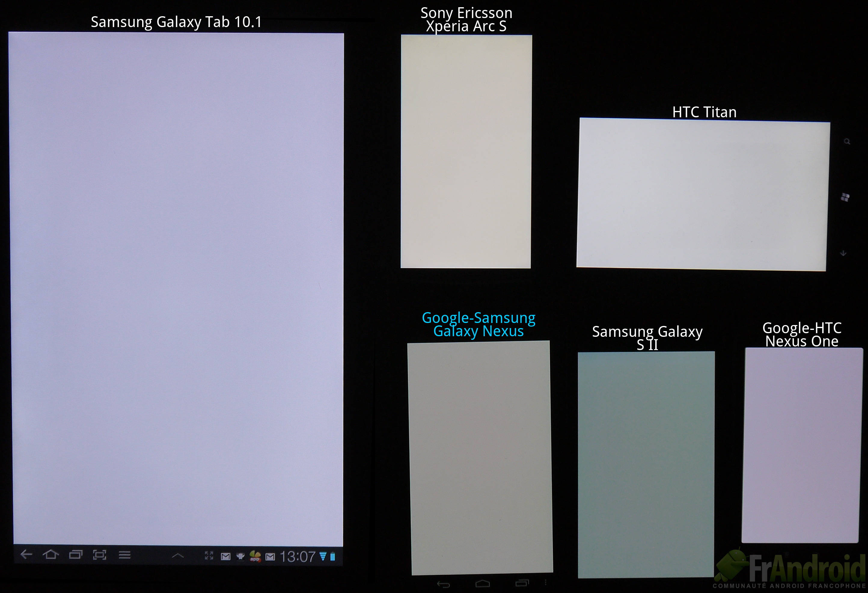
Task: Tap the Galaxy Nexus back button
Action: click(443, 584)
